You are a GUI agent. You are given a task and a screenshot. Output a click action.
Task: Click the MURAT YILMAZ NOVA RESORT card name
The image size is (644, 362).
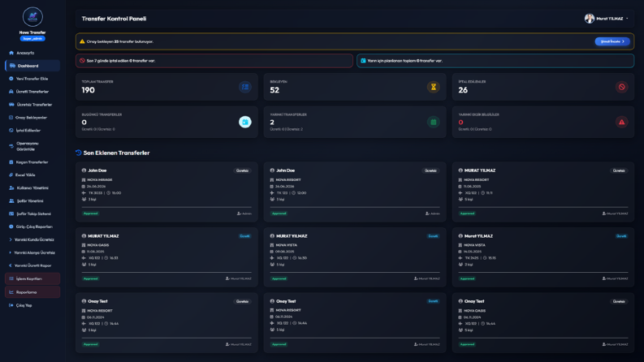[x=480, y=170]
